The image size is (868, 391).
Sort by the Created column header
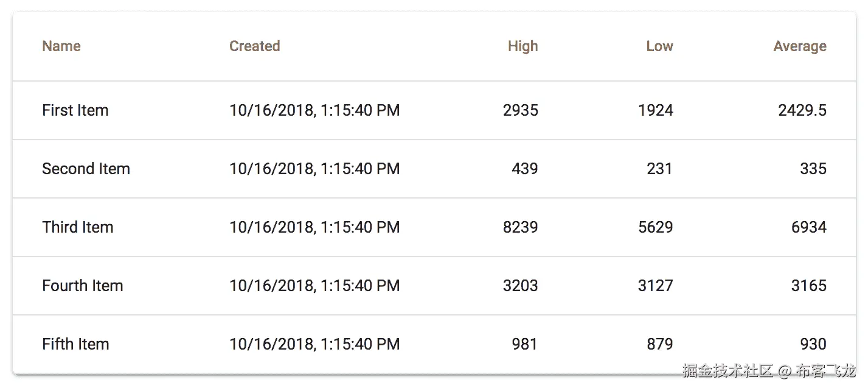[x=254, y=46]
